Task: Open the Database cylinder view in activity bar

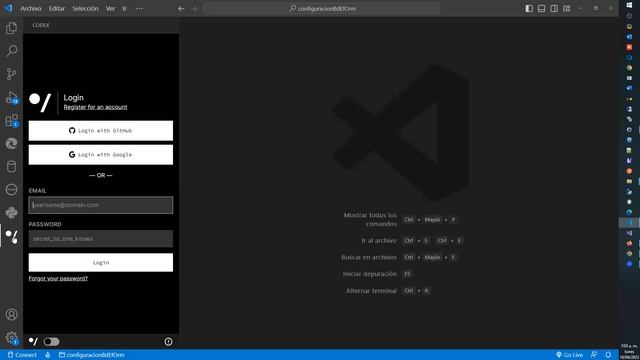Action: click(x=11, y=167)
